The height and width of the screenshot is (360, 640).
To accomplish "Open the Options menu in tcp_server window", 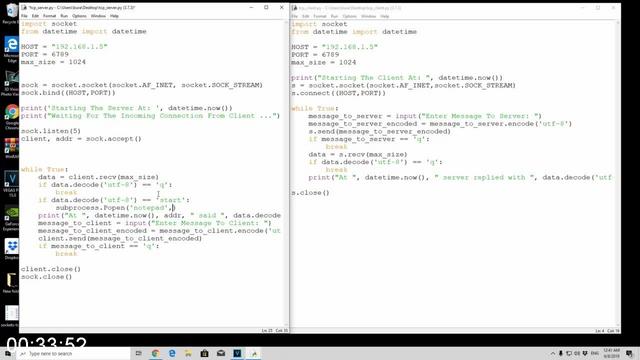I will (79, 16).
